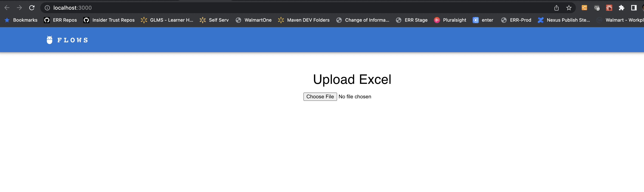Click the Choose File button
Viewport: 644px width, 192px height.
click(320, 97)
